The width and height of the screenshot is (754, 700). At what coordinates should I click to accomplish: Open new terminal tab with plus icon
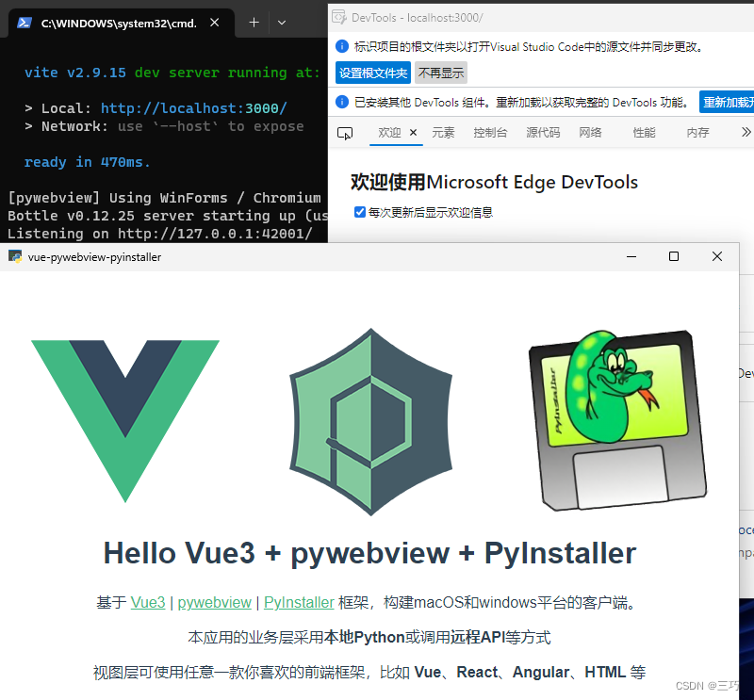(x=254, y=23)
